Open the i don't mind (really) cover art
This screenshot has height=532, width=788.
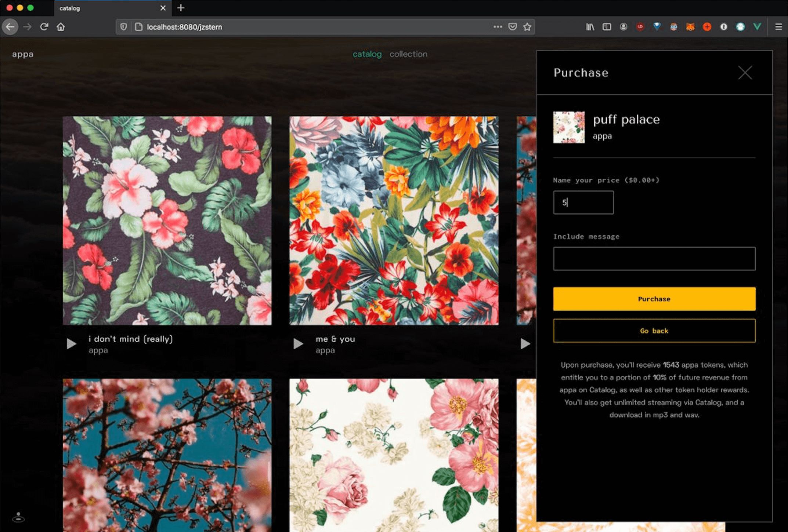(167, 221)
